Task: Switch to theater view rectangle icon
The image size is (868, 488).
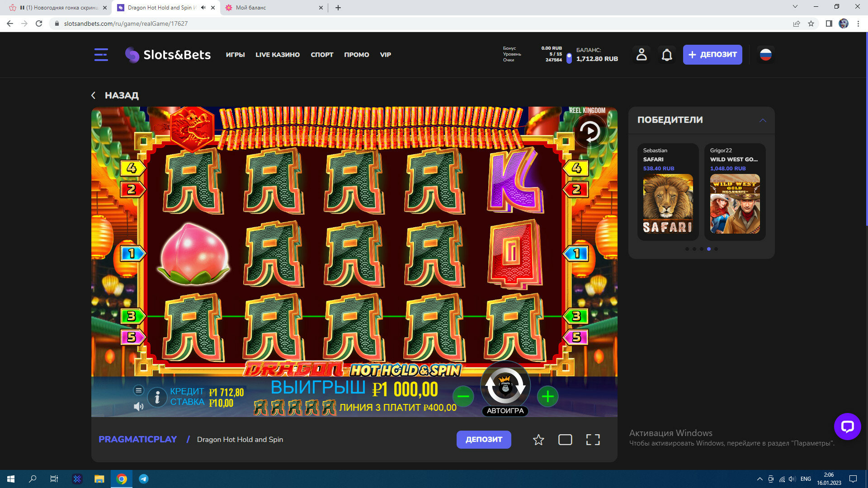Action: click(x=565, y=440)
